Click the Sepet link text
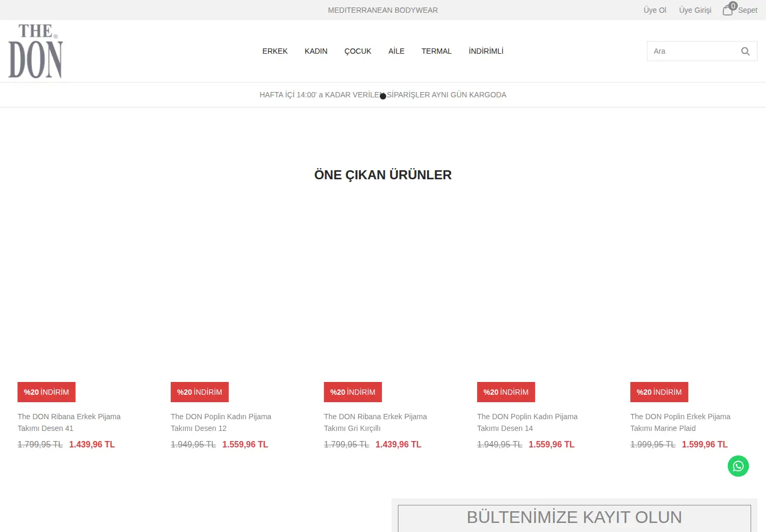This screenshot has width=766, height=532. click(x=747, y=10)
